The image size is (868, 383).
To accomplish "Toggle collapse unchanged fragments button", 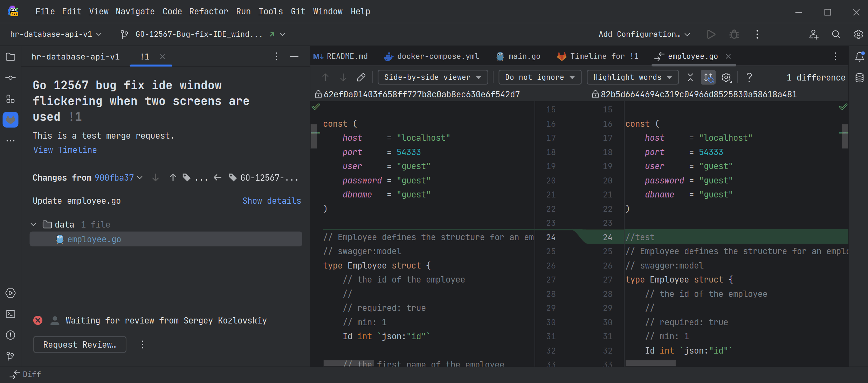I will coord(690,77).
